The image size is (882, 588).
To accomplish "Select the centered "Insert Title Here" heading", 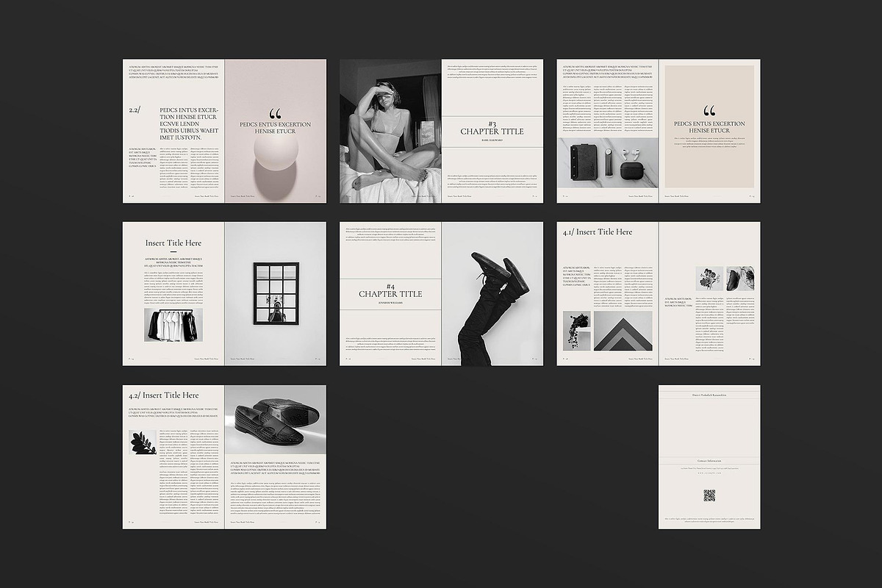I will click(173, 243).
